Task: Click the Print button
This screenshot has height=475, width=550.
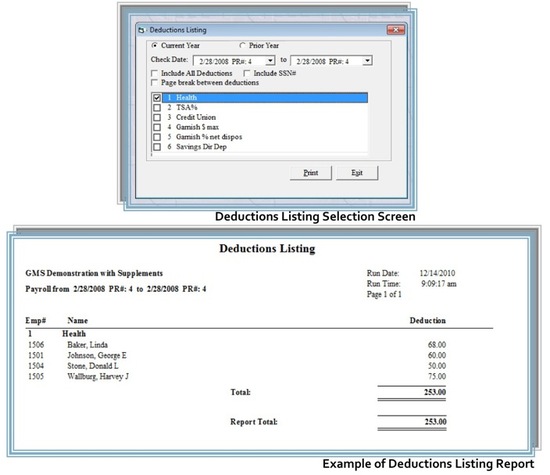Action: coord(311,173)
